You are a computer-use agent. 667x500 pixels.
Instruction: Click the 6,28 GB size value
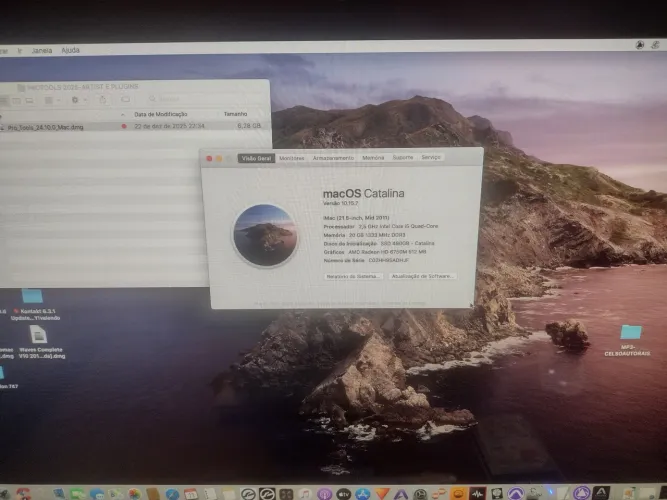(249, 126)
